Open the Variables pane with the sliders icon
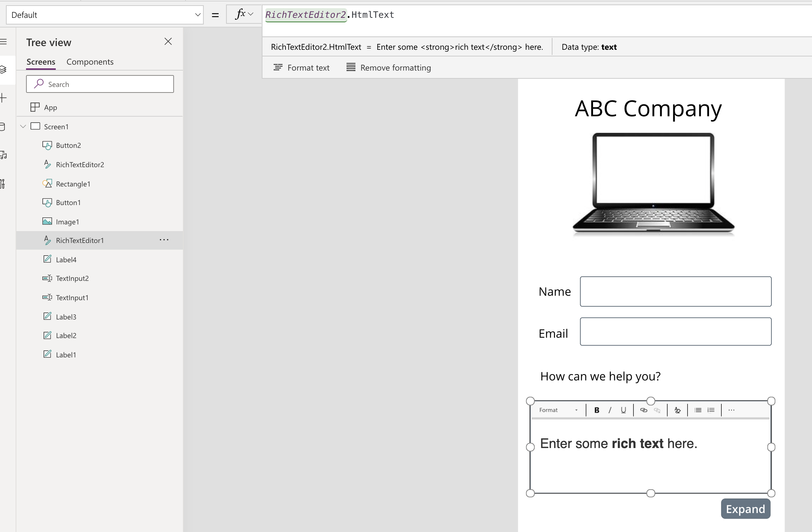 click(x=4, y=184)
